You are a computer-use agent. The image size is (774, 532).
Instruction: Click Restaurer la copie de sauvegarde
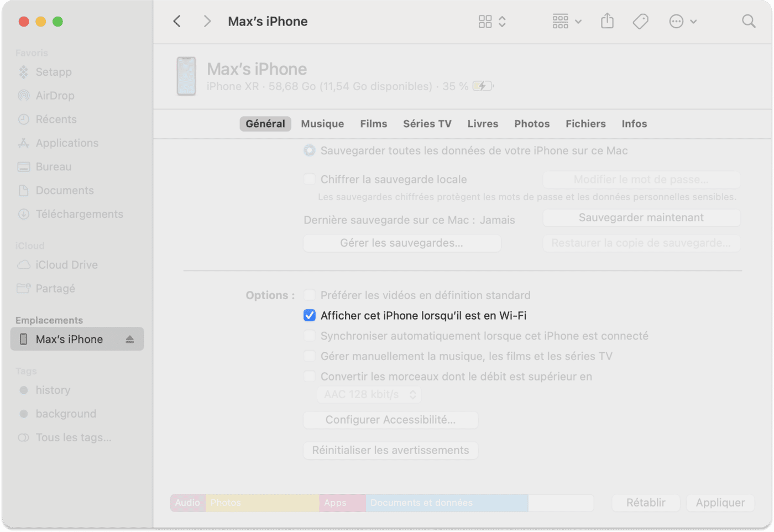pos(641,243)
